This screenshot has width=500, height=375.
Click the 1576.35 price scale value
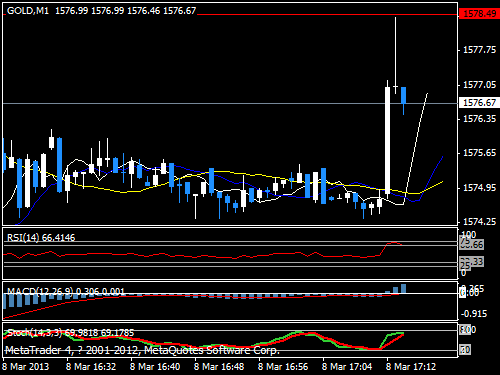[480, 119]
